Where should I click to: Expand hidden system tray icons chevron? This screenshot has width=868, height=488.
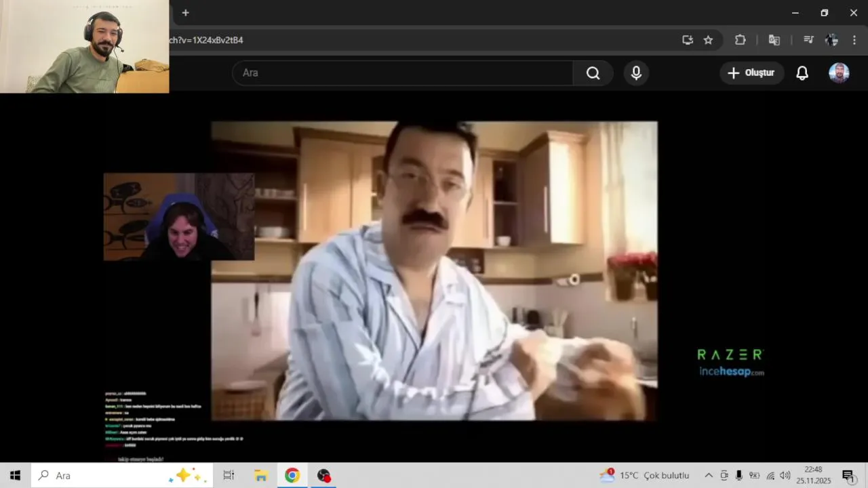point(709,475)
